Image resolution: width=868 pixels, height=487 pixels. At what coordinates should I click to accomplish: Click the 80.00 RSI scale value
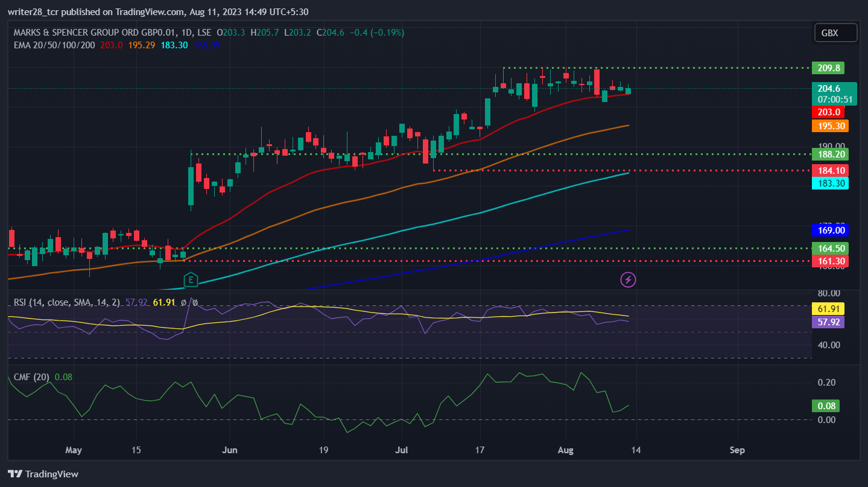tap(829, 294)
